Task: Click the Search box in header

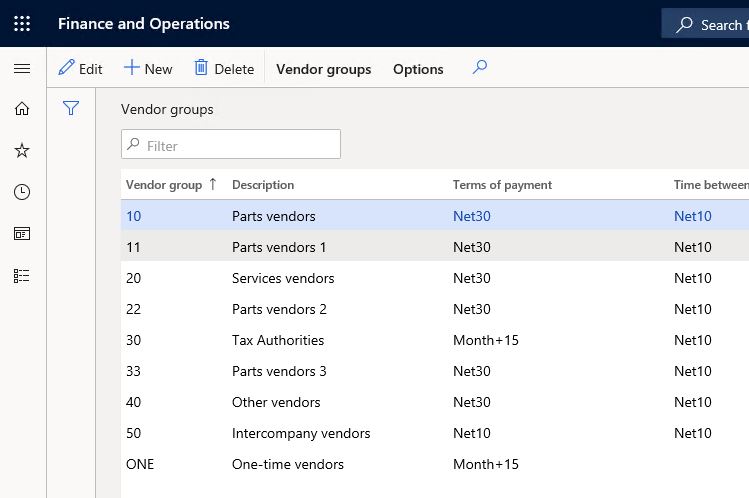Action: tap(706, 24)
